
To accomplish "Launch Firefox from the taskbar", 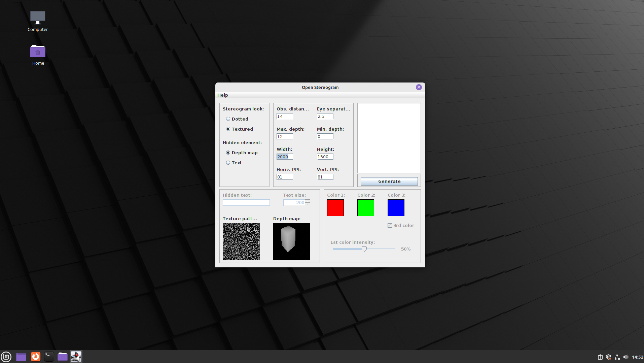I will tap(35, 357).
